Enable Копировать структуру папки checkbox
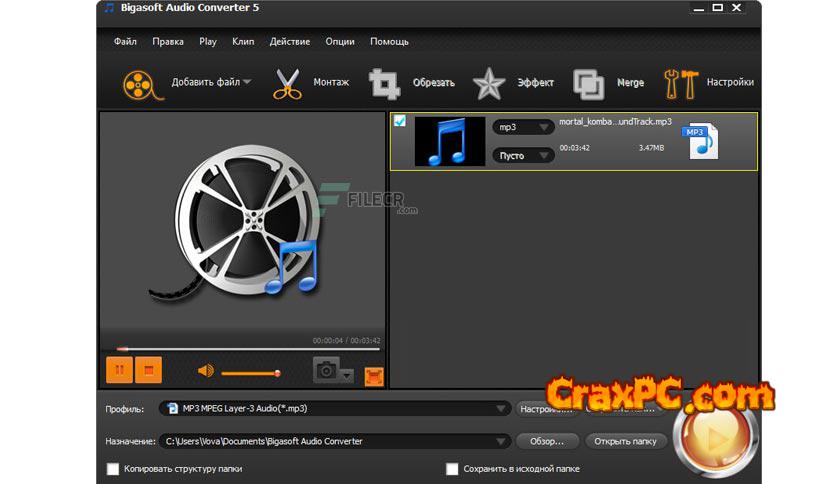 point(113,468)
